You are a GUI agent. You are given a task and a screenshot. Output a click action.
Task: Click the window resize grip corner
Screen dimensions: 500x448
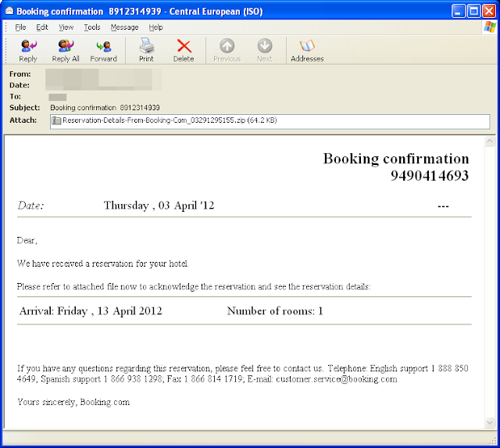point(493,440)
